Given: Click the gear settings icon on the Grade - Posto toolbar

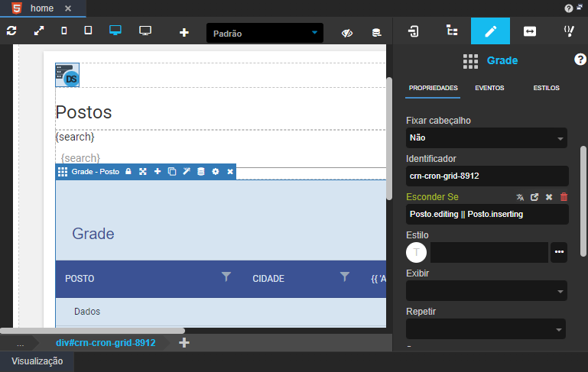Looking at the screenshot, I should click(216, 172).
